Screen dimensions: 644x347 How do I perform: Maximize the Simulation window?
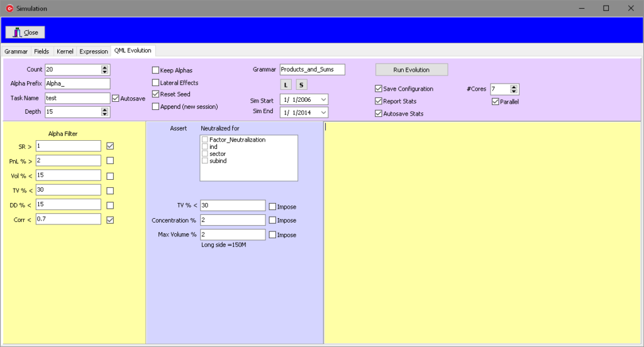606,8
